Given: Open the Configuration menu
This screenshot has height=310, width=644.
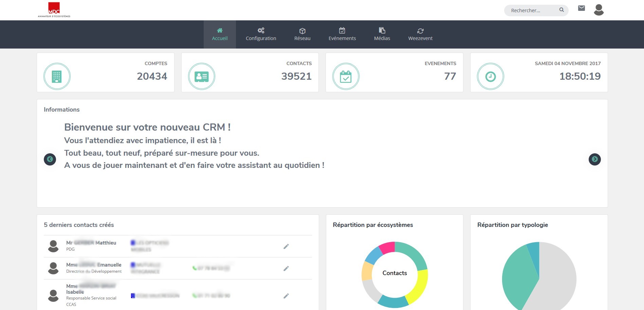Looking at the screenshot, I should [x=261, y=34].
